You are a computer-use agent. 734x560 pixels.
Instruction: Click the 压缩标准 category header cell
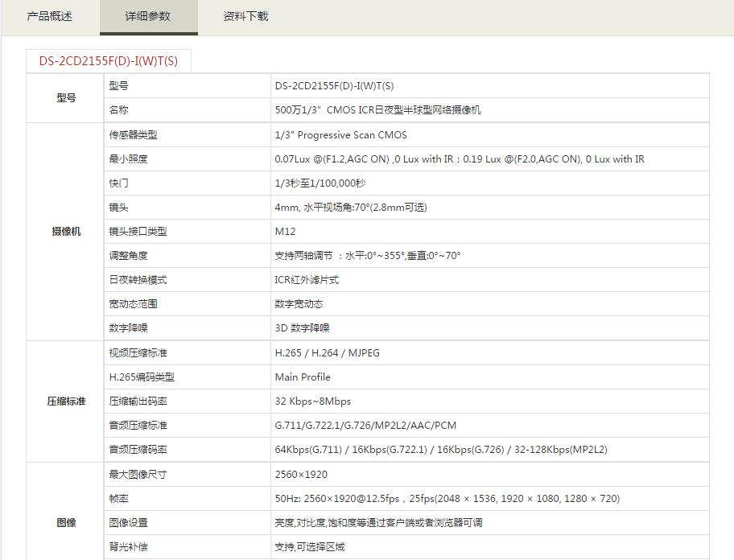(66, 401)
